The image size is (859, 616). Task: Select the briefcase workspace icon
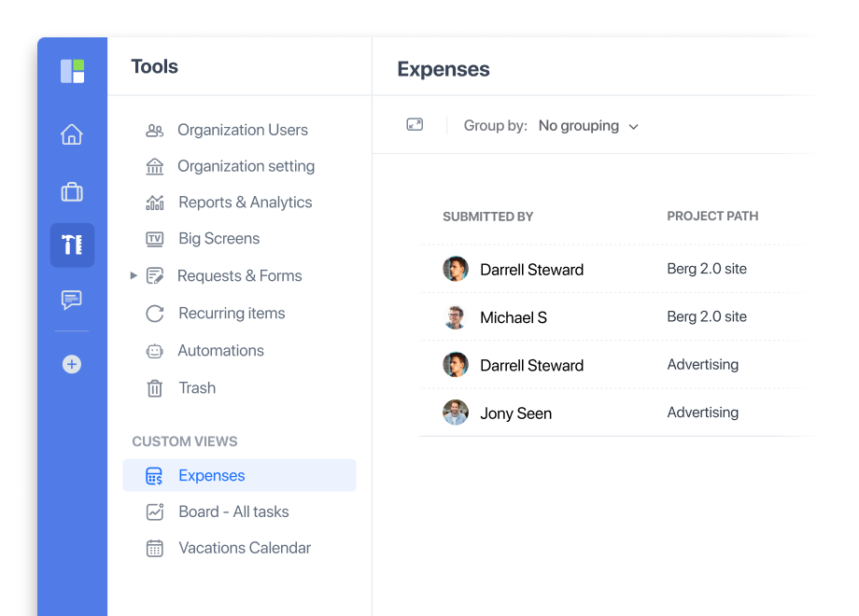(72, 190)
